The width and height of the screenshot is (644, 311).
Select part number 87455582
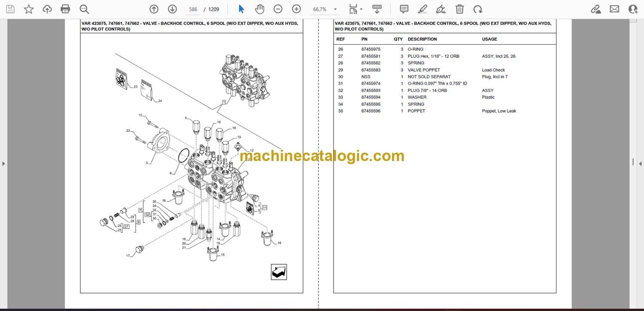click(x=371, y=63)
